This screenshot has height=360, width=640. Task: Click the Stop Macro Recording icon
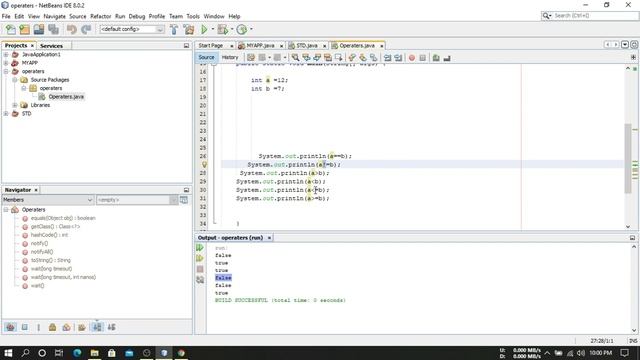422,58
